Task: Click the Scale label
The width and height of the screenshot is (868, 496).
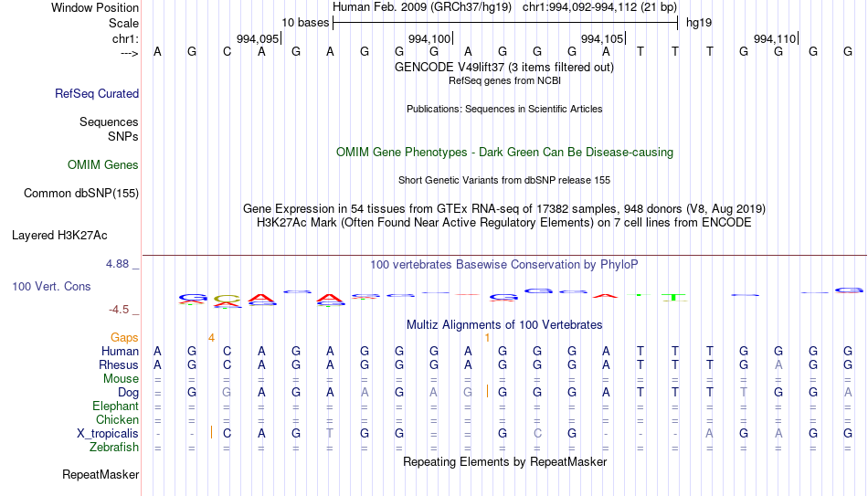Action: tap(123, 23)
